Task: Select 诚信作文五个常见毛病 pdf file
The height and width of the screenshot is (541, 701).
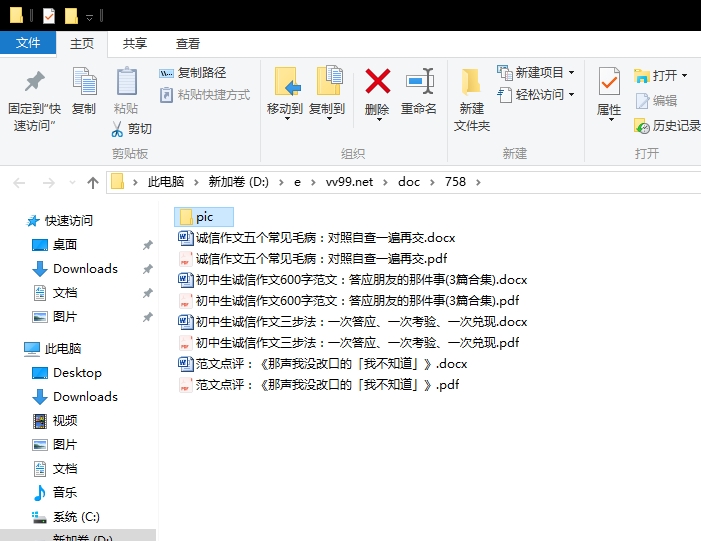Action: 312,259
